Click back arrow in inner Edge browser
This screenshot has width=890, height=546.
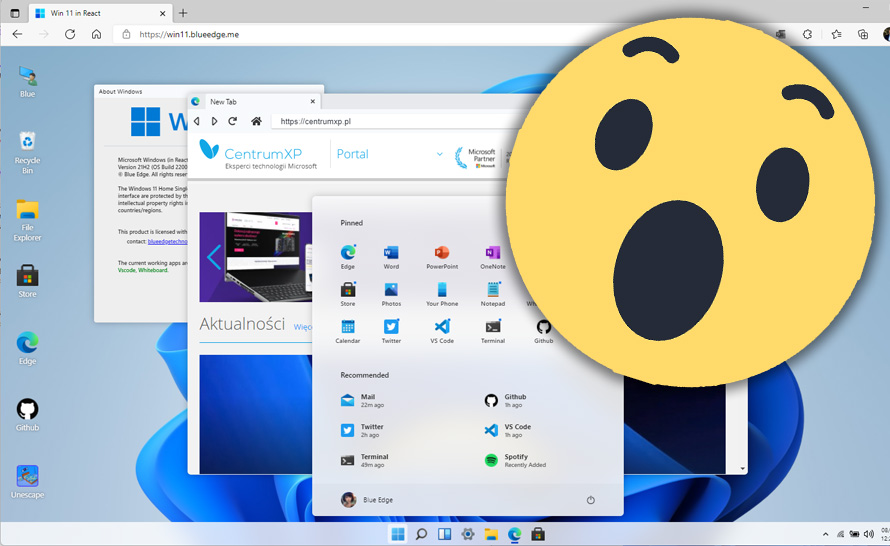pyautogui.click(x=196, y=121)
